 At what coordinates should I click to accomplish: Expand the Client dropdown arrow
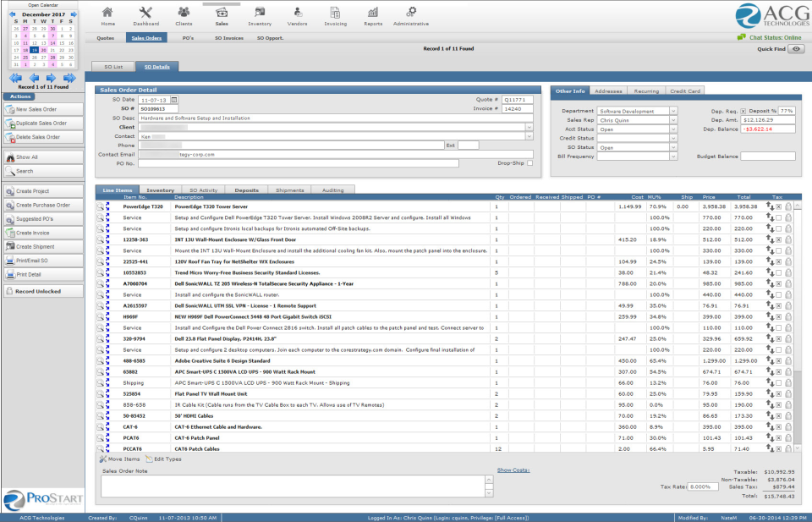click(x=529, y=127)
